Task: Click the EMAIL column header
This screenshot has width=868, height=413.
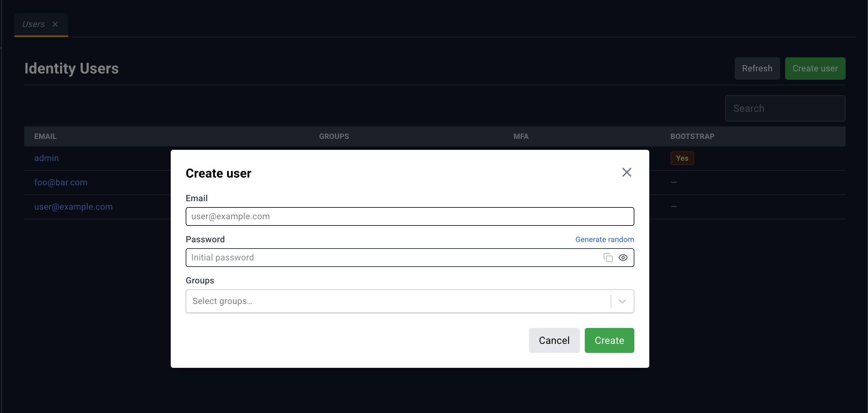Action: click(x=45, y=136)
